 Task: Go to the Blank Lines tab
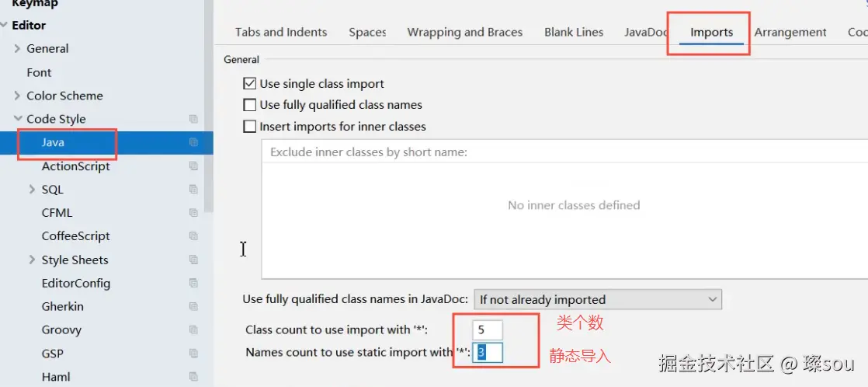coord(574,32)
